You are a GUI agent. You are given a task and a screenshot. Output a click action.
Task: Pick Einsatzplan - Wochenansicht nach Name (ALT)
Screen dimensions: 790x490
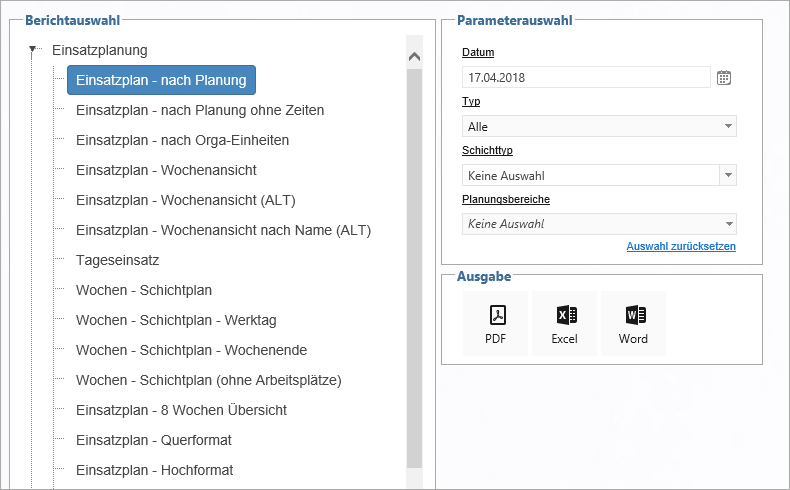point(223,230)
